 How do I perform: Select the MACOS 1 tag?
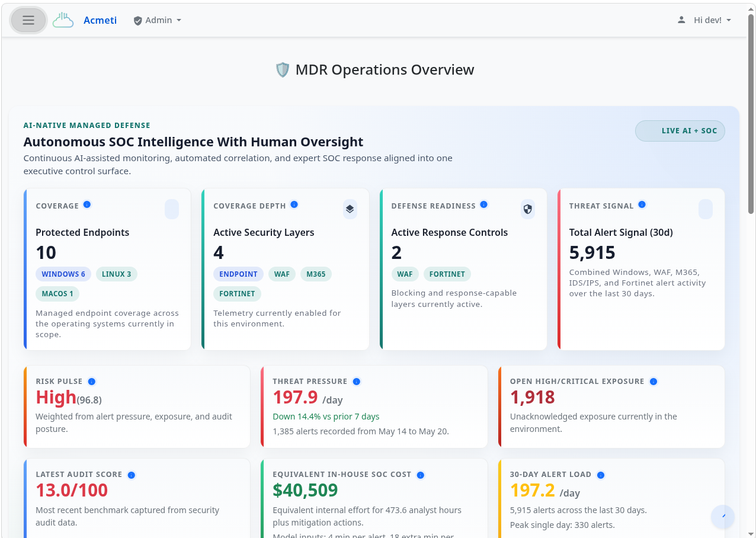[57, 294]
